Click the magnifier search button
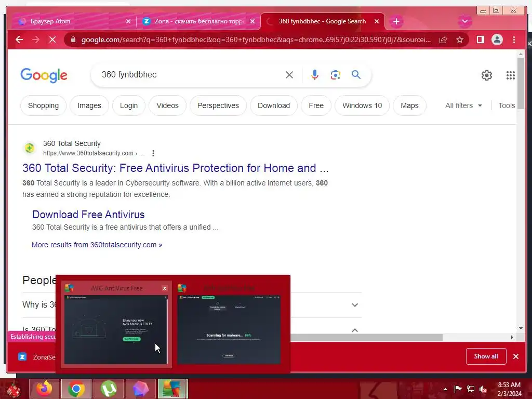532x399 pixels. (x=356, y=74)
